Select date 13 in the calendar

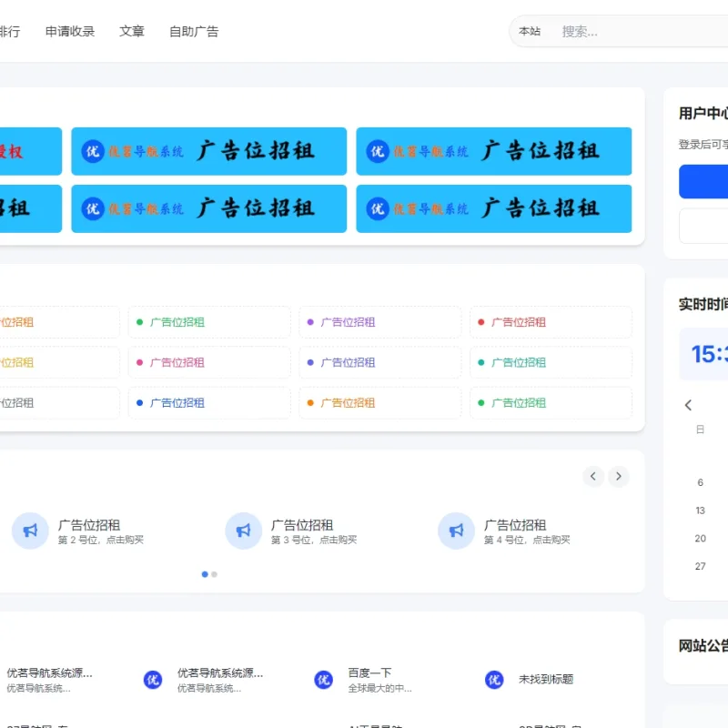(x=700, y=511)
